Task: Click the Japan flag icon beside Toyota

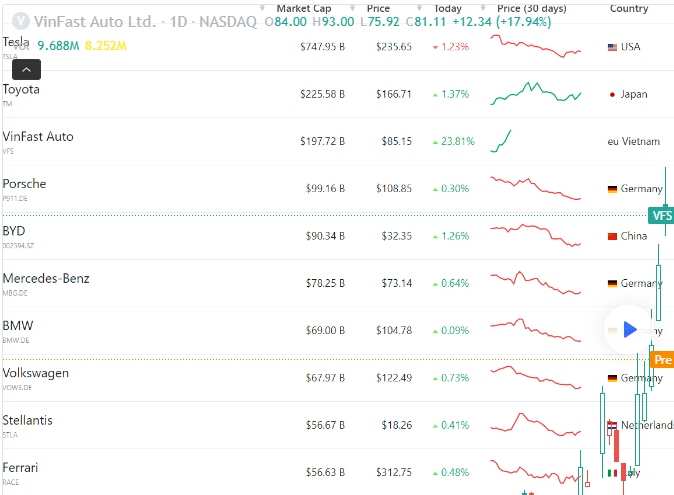Action: (x=612, y=94)
